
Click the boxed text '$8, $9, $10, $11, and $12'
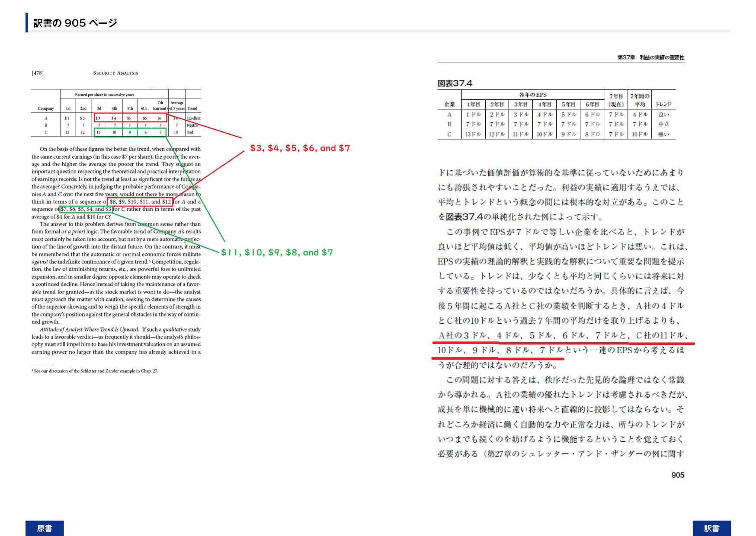click(x=140, y=201)
